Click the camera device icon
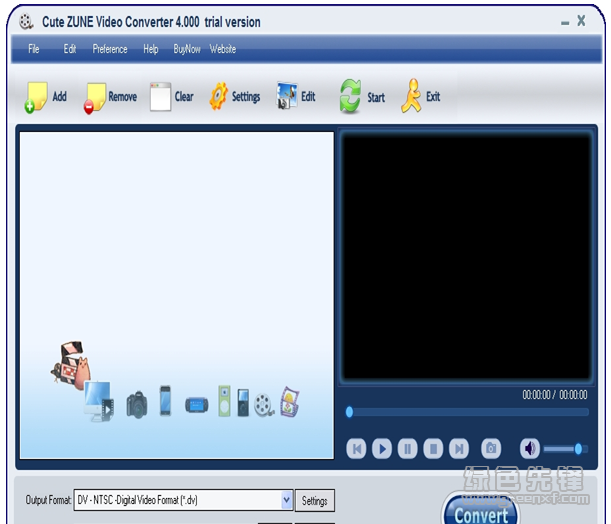Viewport: 611px width, 524px height. (137, 405)
